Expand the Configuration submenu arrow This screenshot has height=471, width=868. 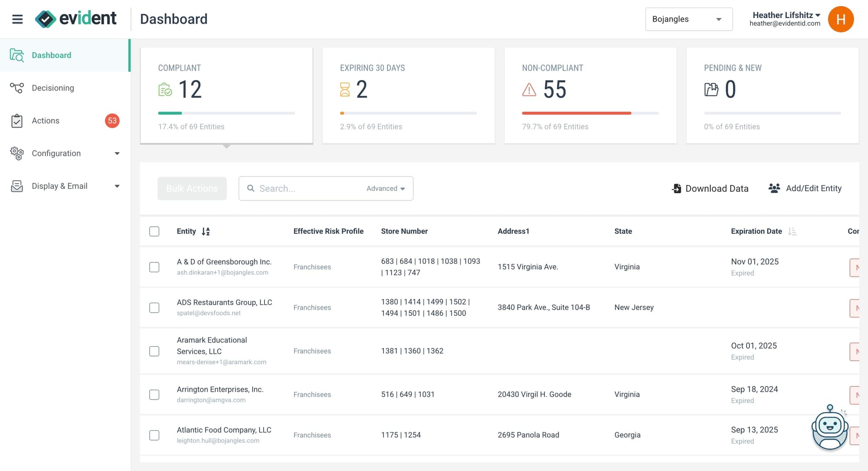[x=117, y=153]
